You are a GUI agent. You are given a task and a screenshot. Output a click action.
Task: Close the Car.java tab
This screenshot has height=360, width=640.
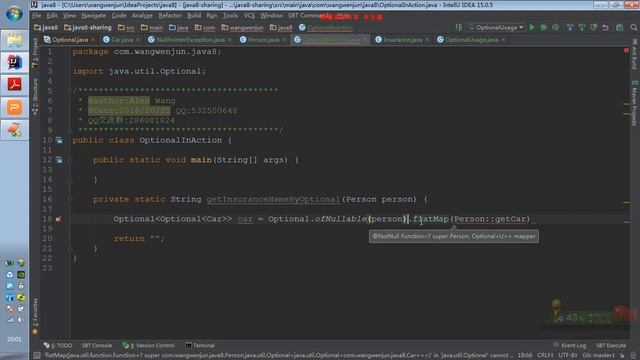coord(138,40)
